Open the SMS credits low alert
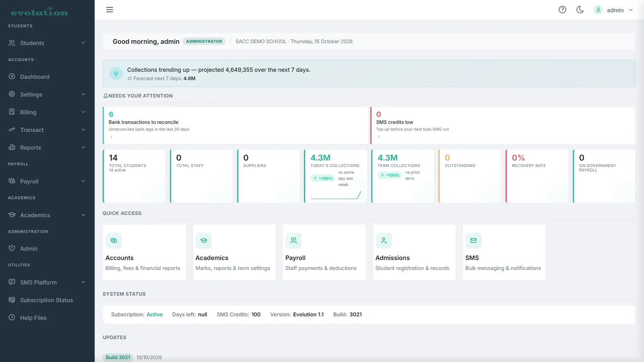The image size is (644, 362). pos(503,125)
